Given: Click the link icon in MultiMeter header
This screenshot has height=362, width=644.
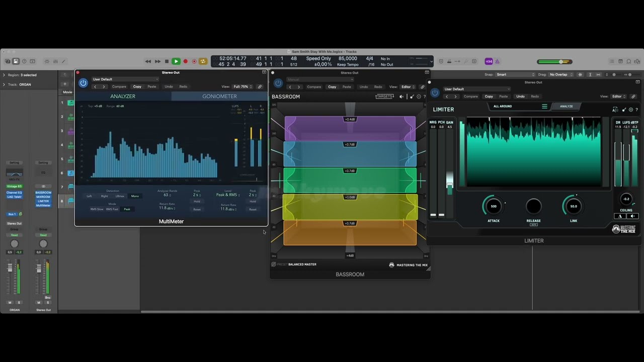Looking at the screenshot, I should [260, 86].
